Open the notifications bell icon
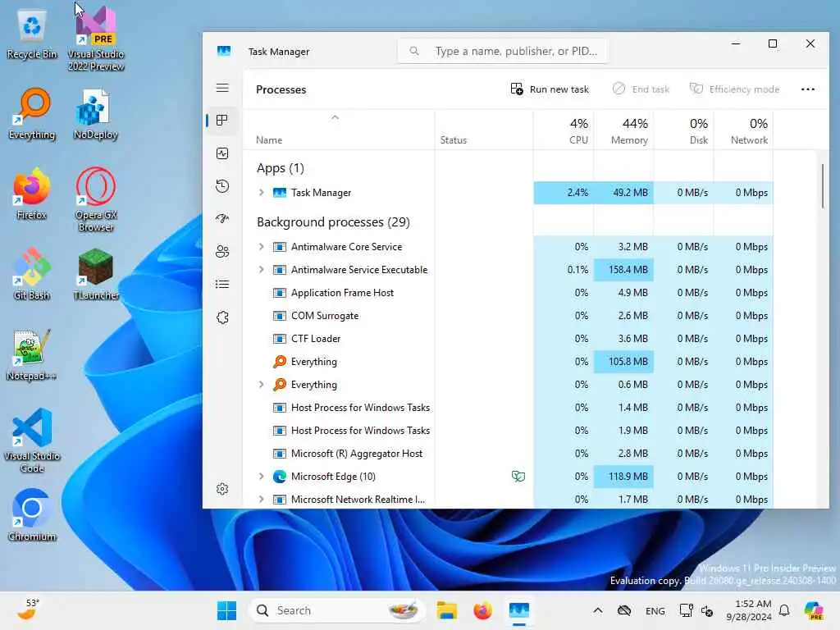This screenshot has height=630, width=840. point(784,610)
